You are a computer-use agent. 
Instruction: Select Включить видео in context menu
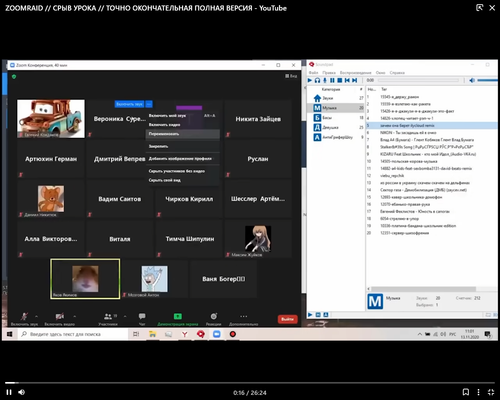tap(183, 125)
